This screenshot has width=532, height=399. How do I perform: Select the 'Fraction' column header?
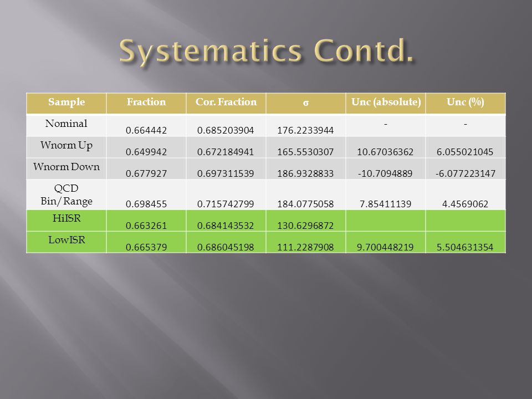tap(146, 102)
